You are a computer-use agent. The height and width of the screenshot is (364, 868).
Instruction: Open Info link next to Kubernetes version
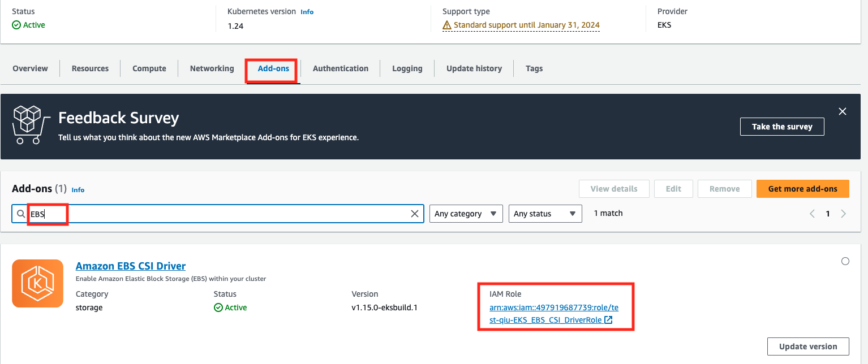(x=307, y=12)
